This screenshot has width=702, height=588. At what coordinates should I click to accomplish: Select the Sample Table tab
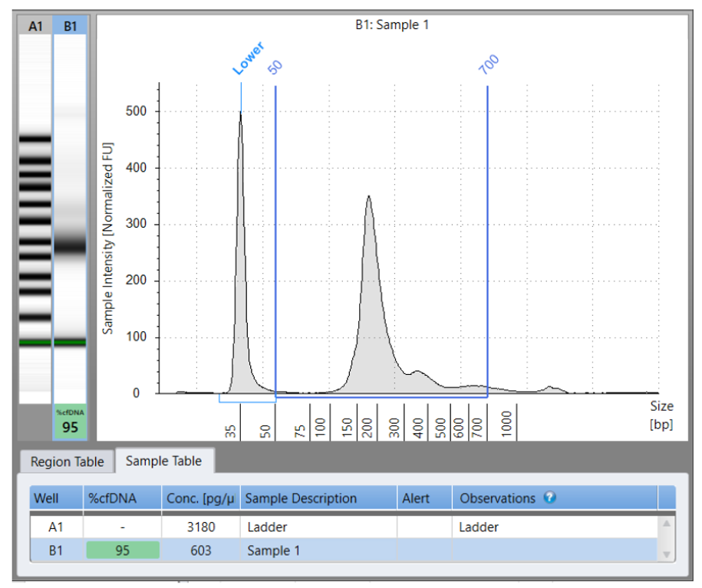[164, 461]
